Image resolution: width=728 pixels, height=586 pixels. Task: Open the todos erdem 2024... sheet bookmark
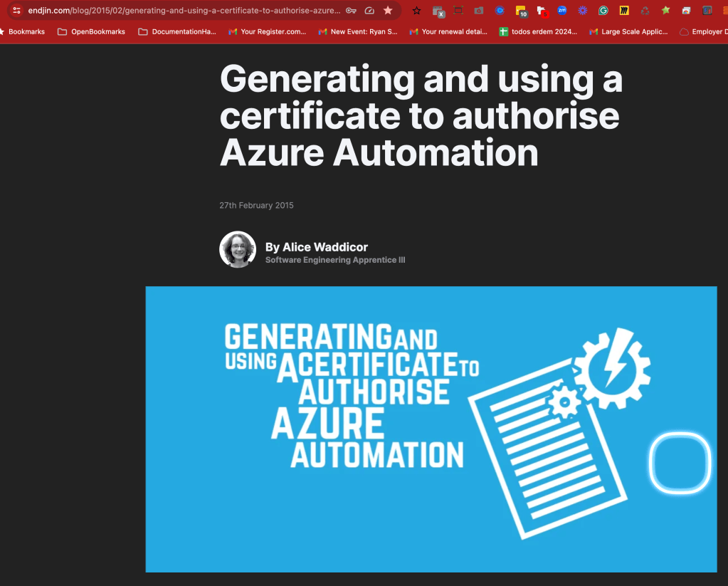538,31
